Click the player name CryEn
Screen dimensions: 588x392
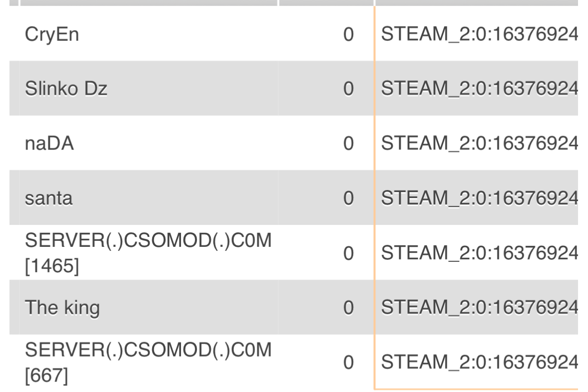coord(52,35)
